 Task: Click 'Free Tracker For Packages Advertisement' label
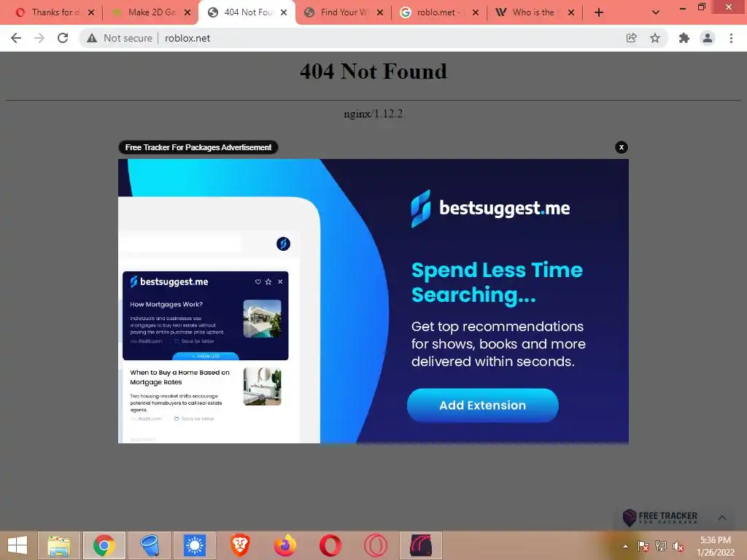[198, 147]
